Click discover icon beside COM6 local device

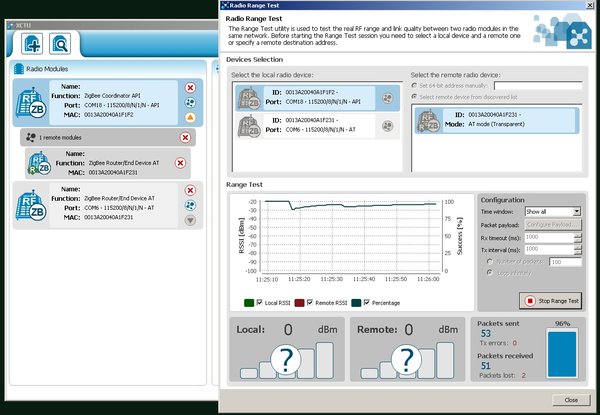coord(388,125)
